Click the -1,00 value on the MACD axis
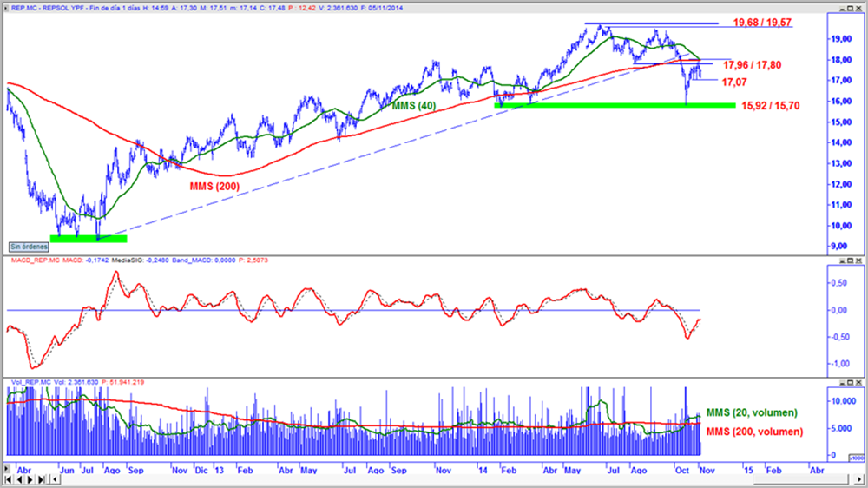This screenshot has width=868, height=488. 838,364
